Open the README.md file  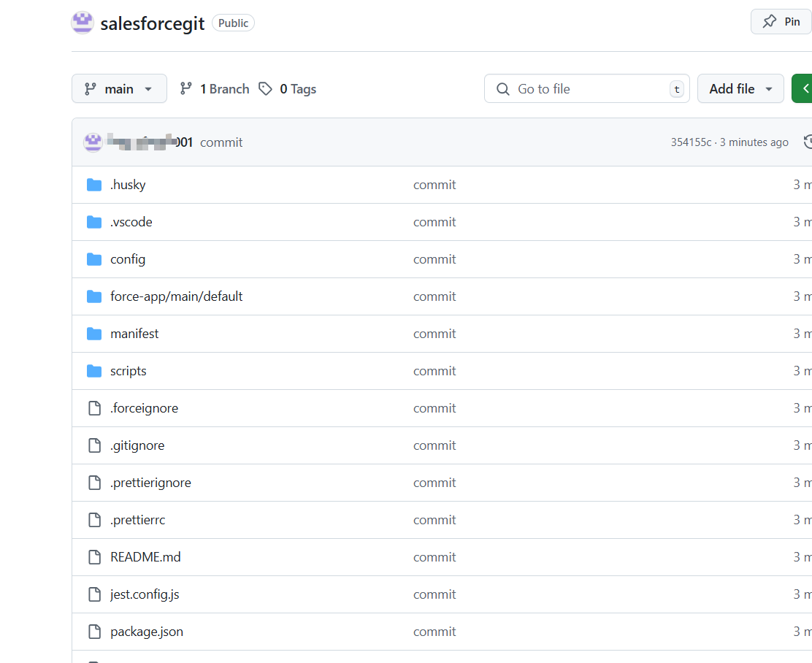point(145,557)
